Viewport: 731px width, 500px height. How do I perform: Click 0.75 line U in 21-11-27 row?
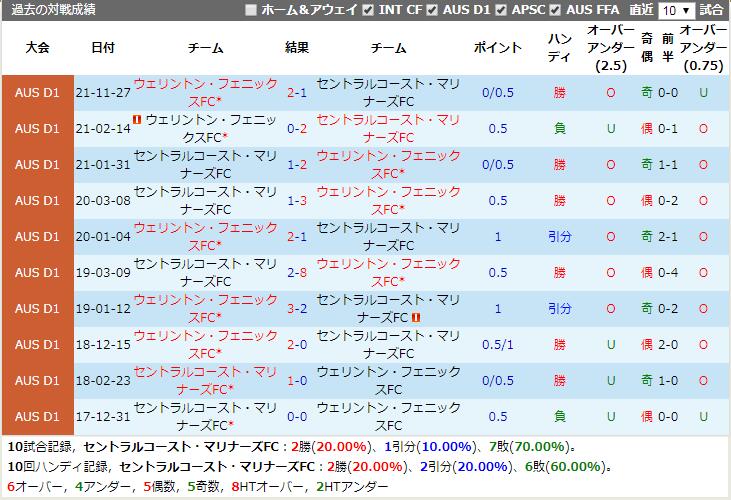(703, 93)
